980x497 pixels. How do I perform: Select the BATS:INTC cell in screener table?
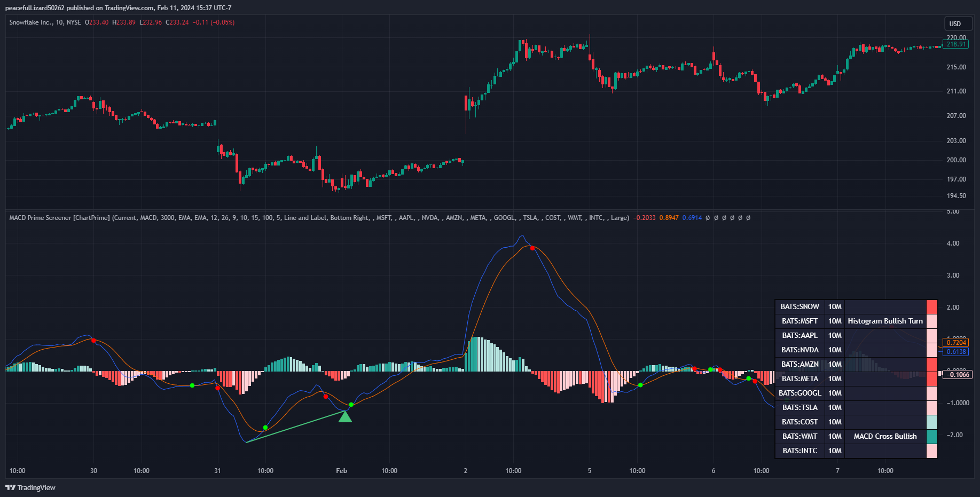click(799, 451)
